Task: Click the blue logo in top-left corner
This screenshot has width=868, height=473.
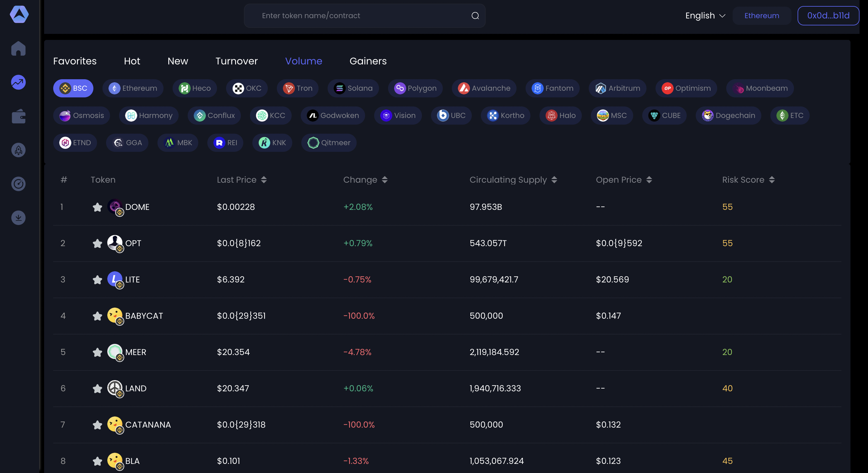Action: 19,15
